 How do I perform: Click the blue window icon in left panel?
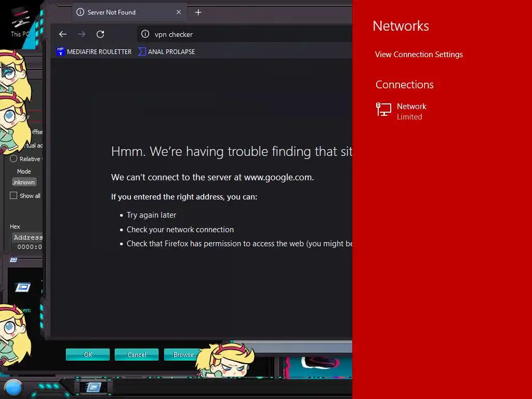[23, 287]
